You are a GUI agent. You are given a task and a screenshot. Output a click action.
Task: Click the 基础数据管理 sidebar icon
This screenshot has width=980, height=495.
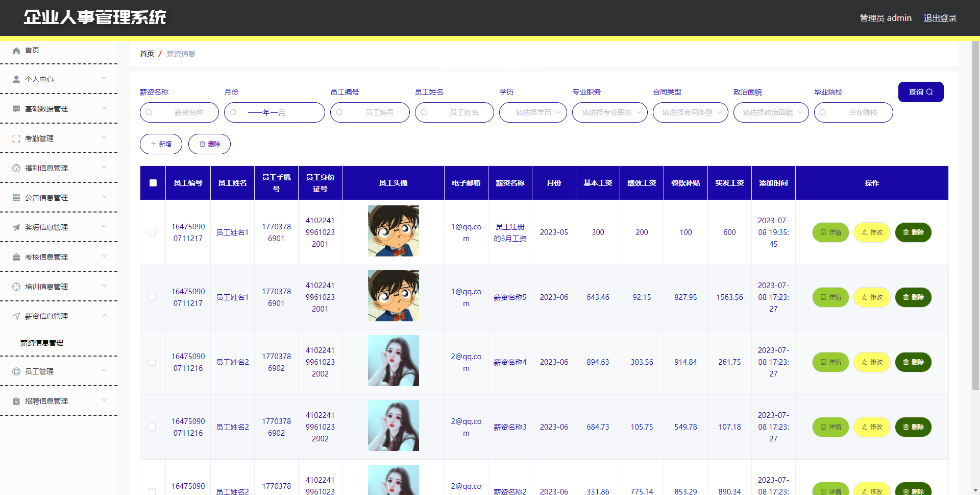click(x=16, y=109)
